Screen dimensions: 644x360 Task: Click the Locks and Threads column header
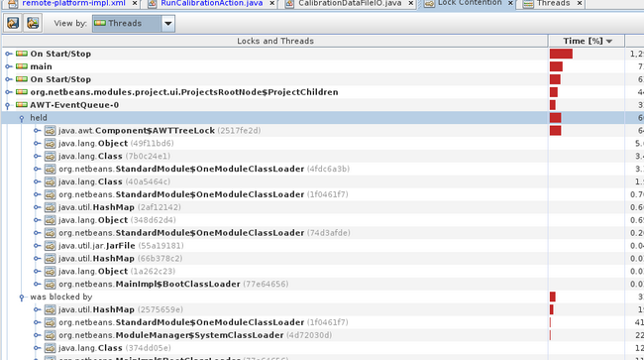pyautogui.click(x=275, y=41)
